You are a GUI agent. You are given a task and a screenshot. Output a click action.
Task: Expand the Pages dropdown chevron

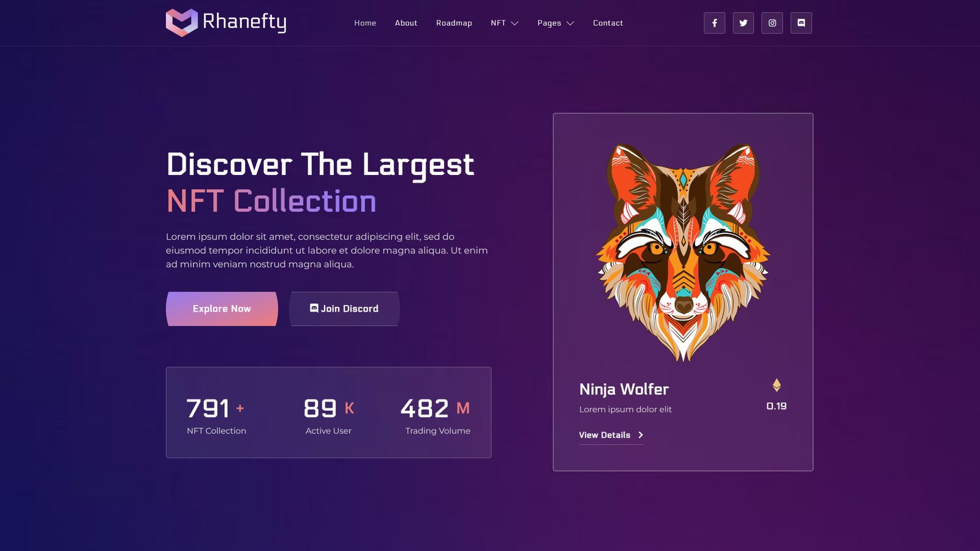click(x=570, y=23)
